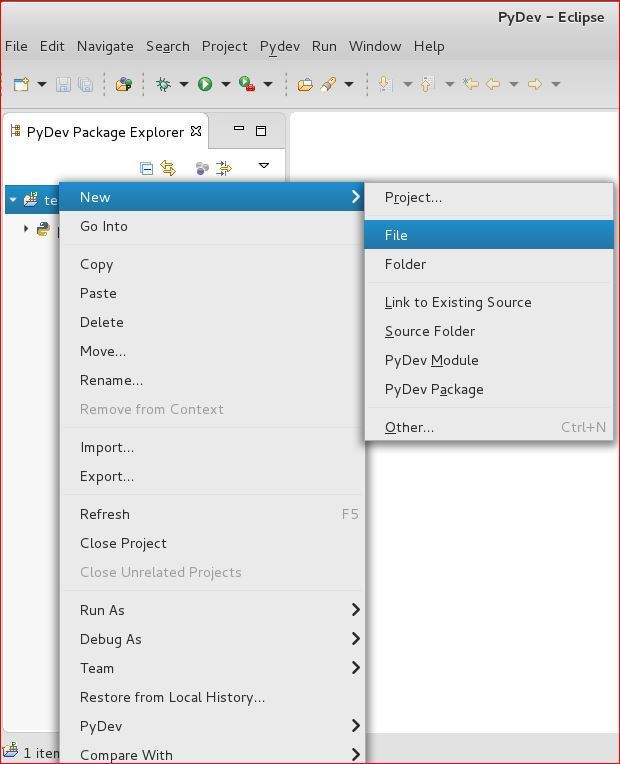Choose Close Project from context menu
Image resolution: width=620 pixels, height=764 pixels.
(212, 543)
